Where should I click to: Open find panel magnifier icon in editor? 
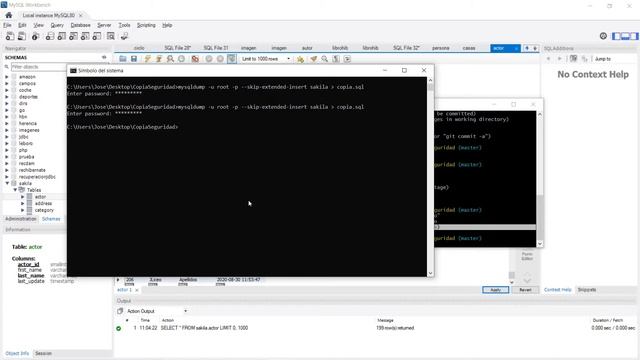pos(324,59)
